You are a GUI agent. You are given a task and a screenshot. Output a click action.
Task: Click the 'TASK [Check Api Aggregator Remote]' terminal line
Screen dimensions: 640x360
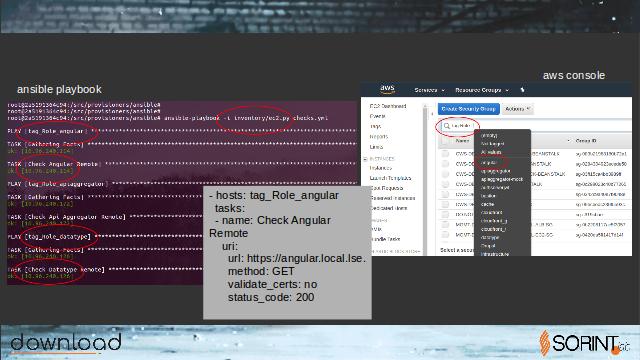pyautogui.click(x=66, y=217)
